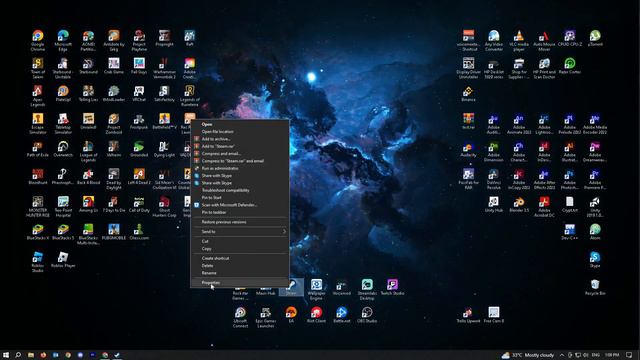Image resolution: width=640 pixels, height=360 pixels.
Task: Click the CPUID CPU-Z desktop icon
Action: point(570,38)
